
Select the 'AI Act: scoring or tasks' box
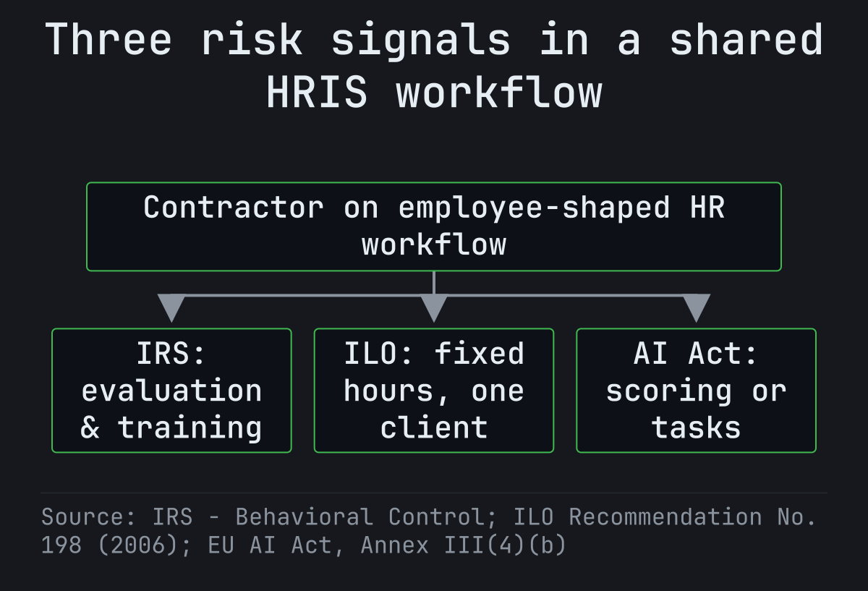point(696,391)
